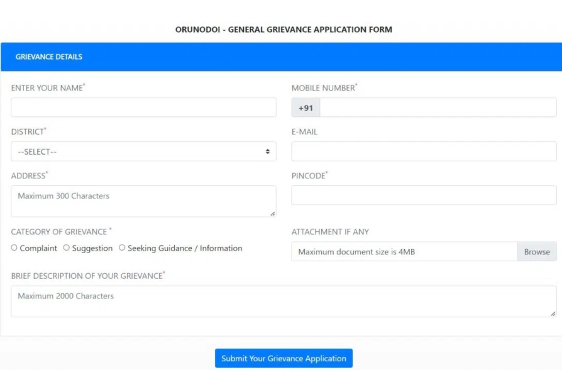
Task: Click the Orunodoi form title text
Action: pyautogui.click(x=284, y=30)
